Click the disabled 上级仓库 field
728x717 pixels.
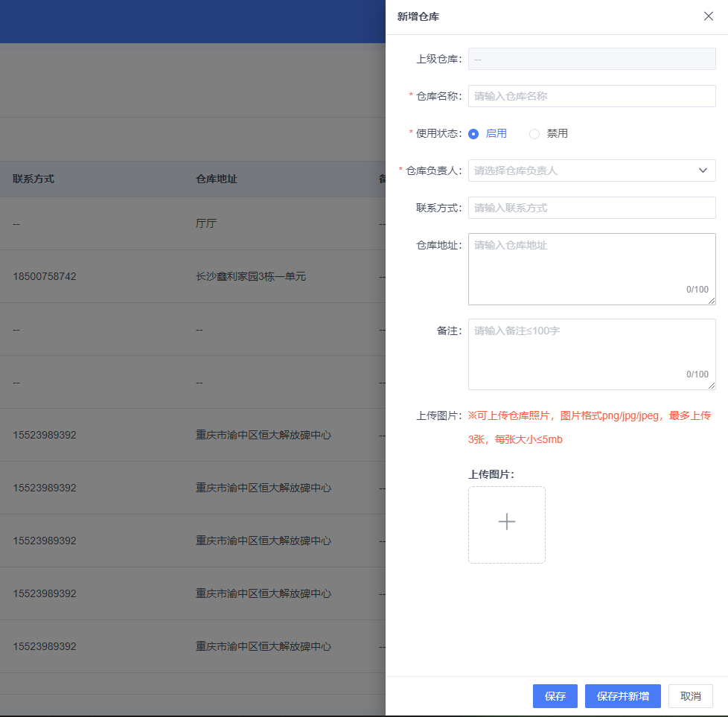tap(592, 59)
